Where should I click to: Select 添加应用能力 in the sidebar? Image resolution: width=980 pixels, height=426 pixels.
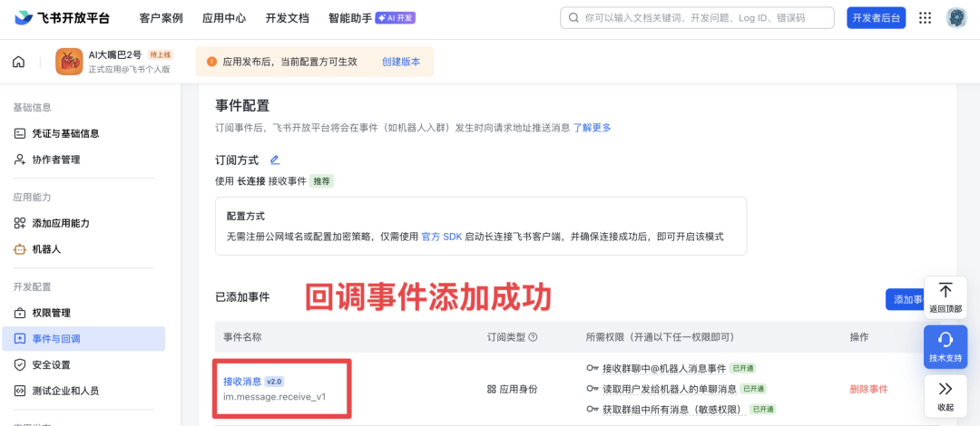click(61, 223)
